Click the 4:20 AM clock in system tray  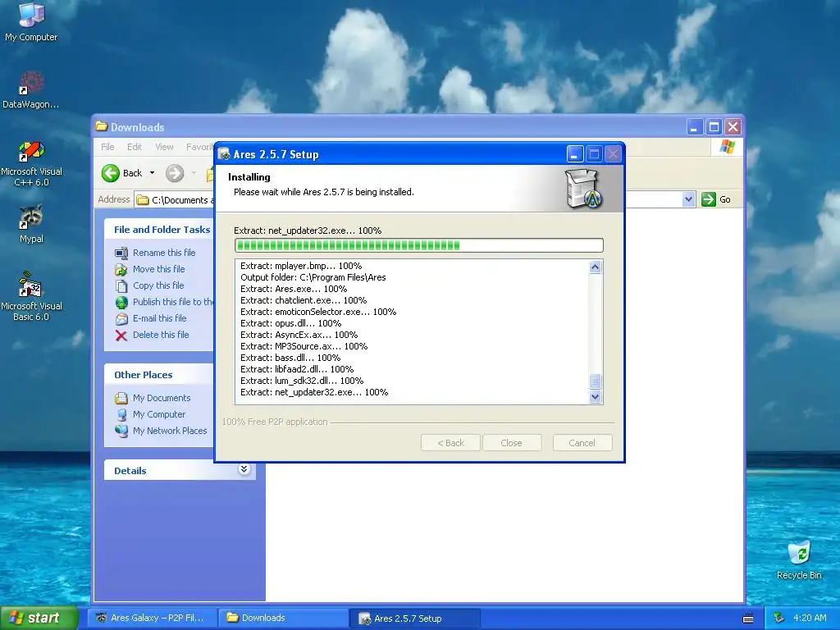810,618
